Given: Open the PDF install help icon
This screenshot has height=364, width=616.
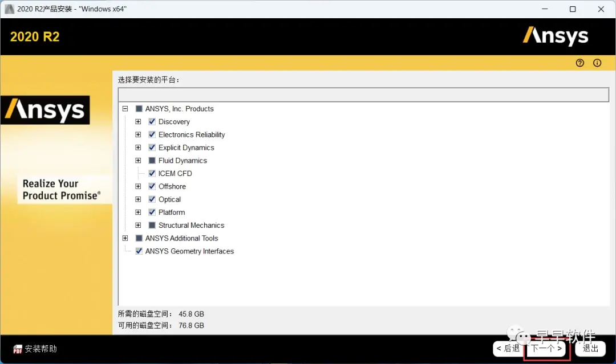Looking at the screenshot, I should click(x=18, y=349).
